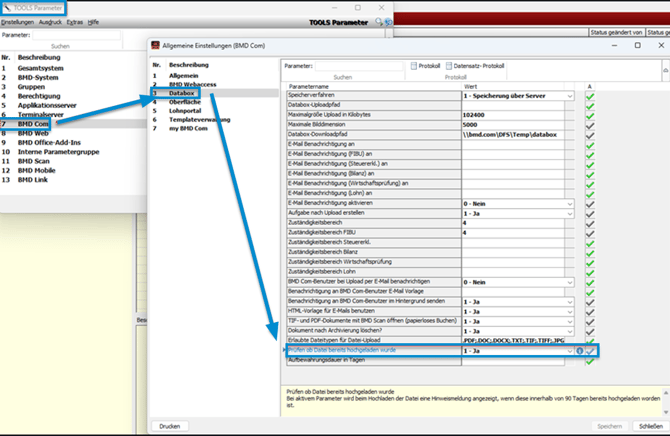This screenshot has width=670, height=436.
Task: Click the globe help icon in TOOLS Parameter
Action: click(388, 22)
